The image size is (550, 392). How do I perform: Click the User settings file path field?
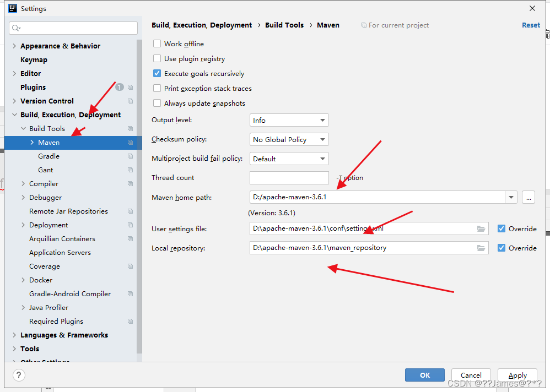point(369,228)
